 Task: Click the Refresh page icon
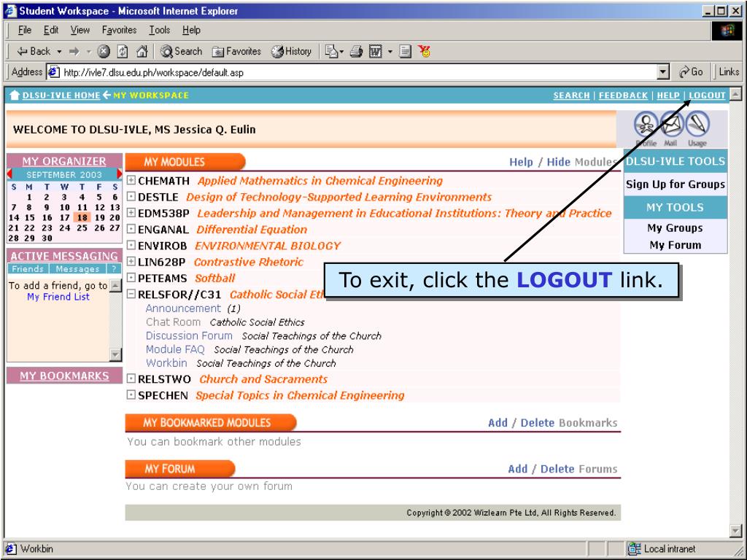[123, 52]
